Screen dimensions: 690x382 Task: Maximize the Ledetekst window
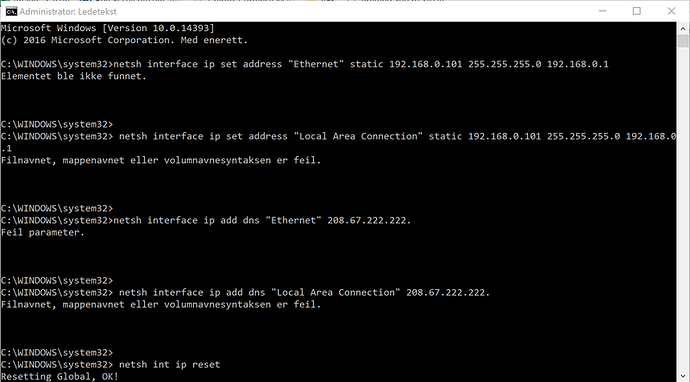[x=637, y=11]
